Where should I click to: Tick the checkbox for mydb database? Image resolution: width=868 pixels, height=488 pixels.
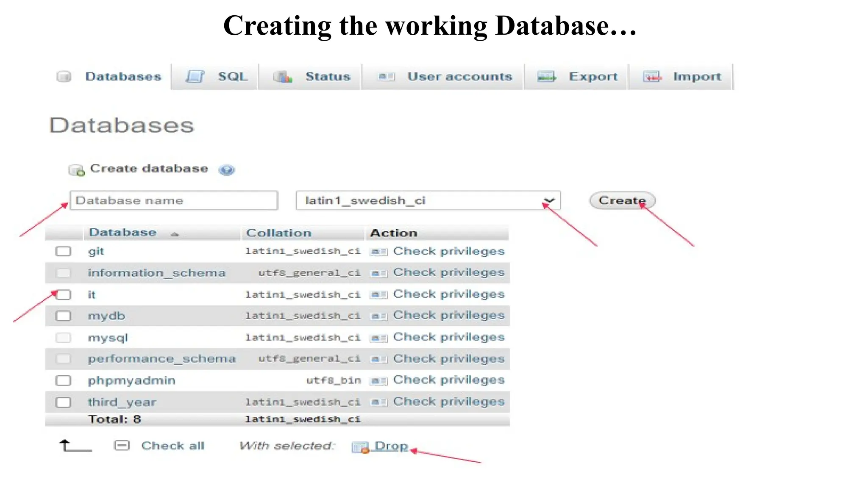click(64, 316)
